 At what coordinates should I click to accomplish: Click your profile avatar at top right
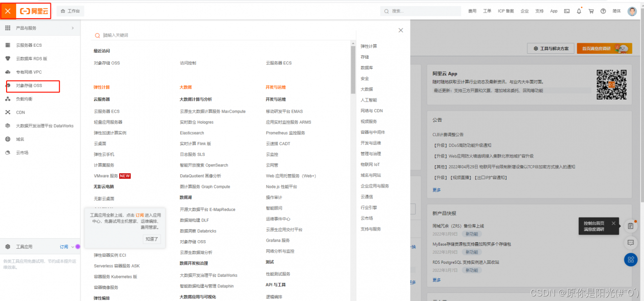632,11
